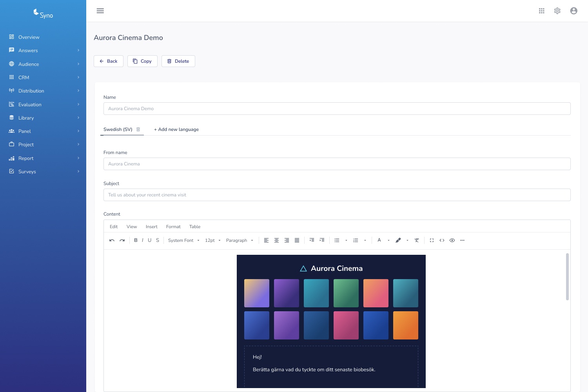Open the System Font dropdown
588x392 pixels.
[x=184, y=240]
